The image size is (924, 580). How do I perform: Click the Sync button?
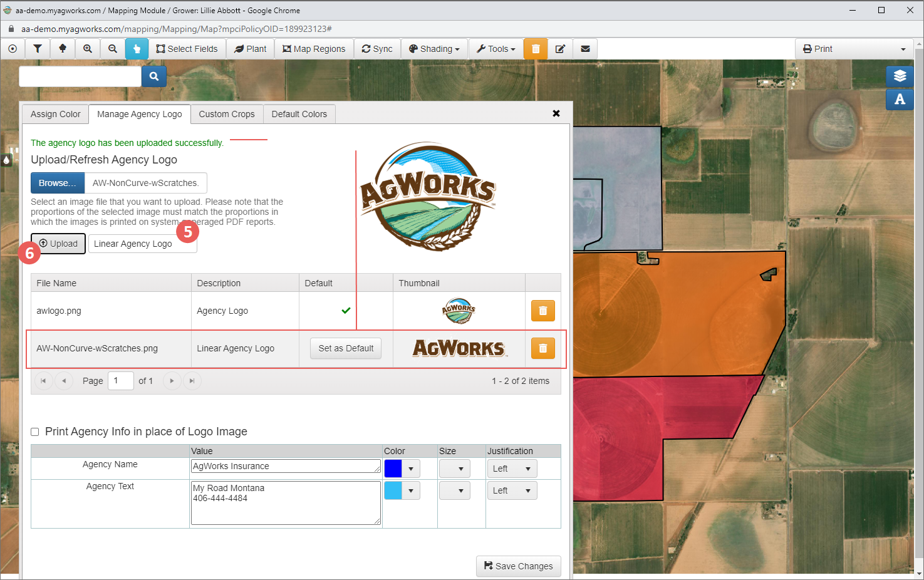[x=377, y=49]
